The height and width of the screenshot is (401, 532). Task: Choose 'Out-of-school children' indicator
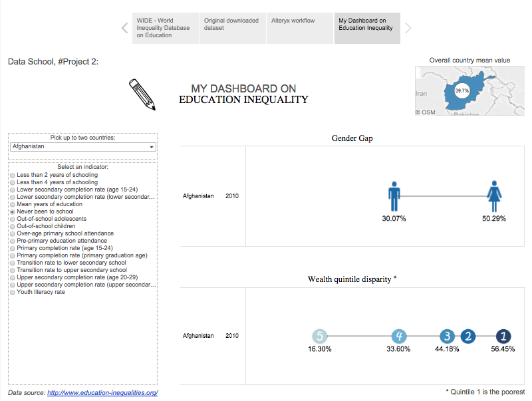click(43, 226)
